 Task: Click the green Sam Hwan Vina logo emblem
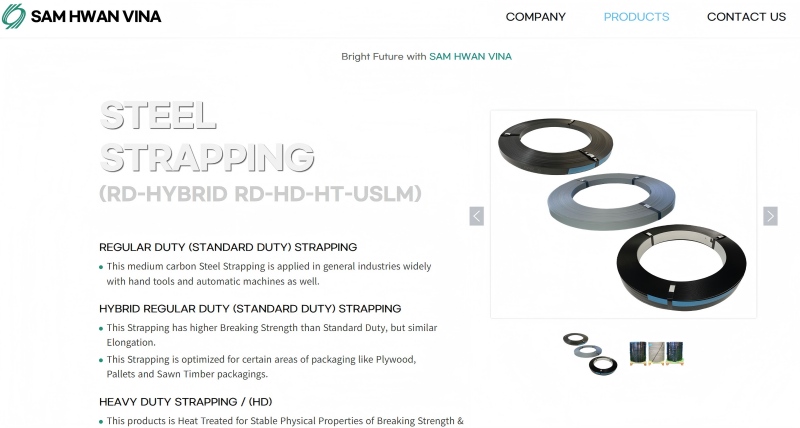click(x=13, y=16)
